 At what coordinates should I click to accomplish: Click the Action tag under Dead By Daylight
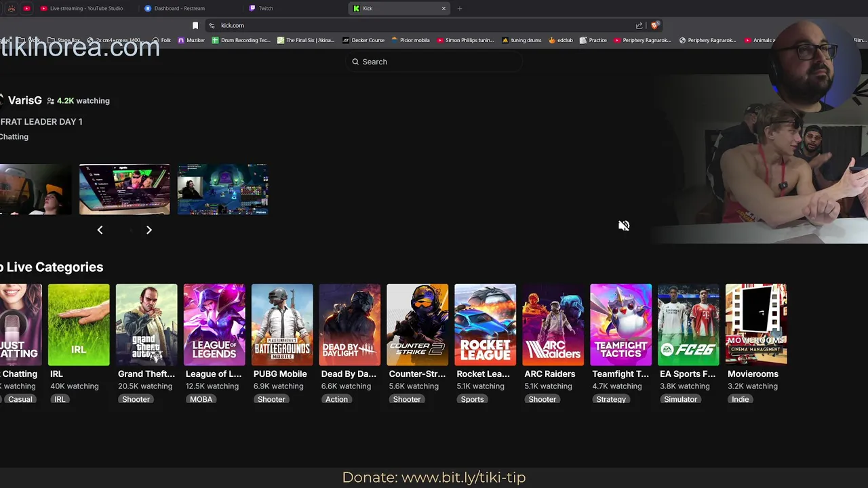click(x=336, y=399)
